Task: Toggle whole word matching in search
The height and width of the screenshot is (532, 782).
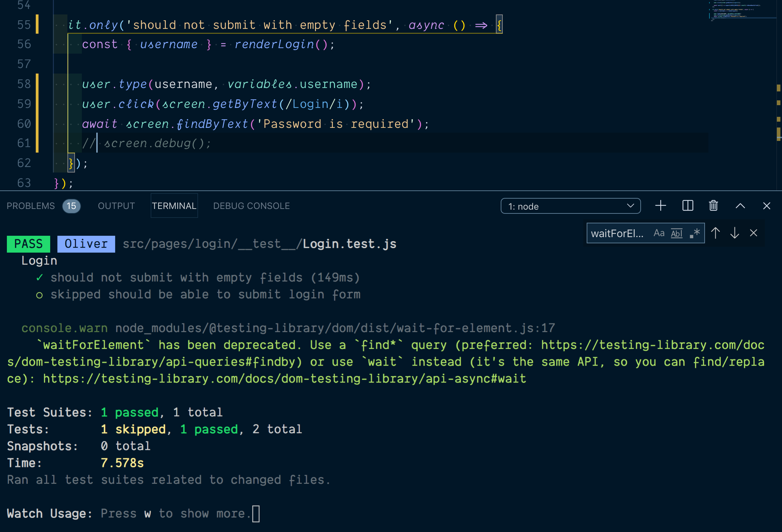Action: pos(676,233)
